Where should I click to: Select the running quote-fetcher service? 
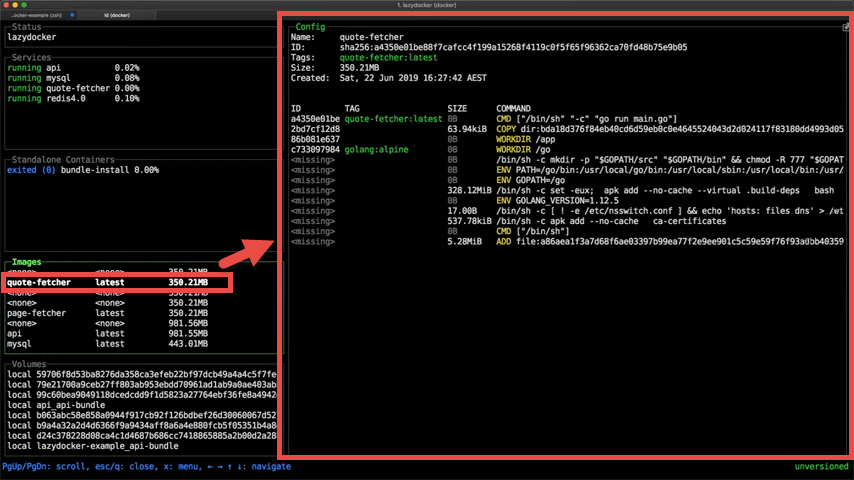point(59,88)
